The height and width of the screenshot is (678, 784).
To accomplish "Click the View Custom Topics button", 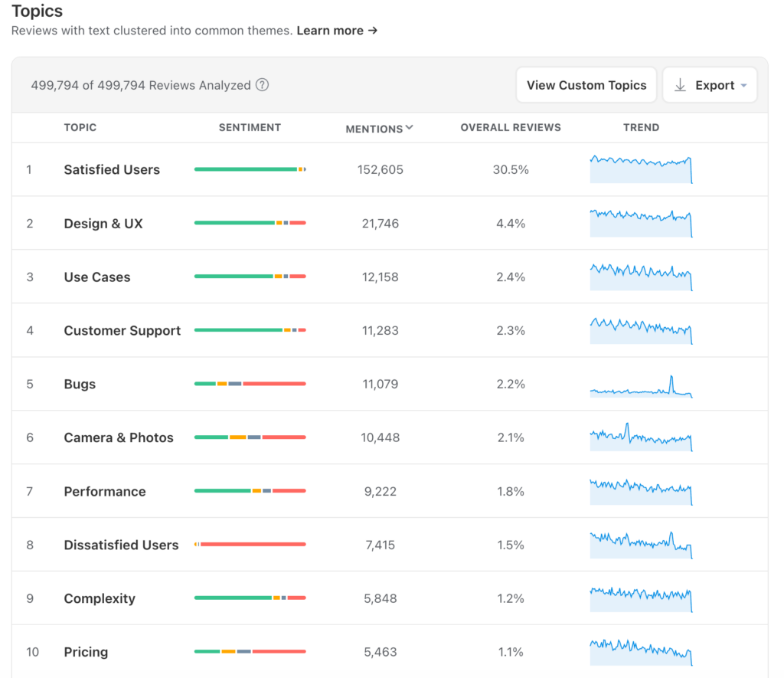I will coord(586,85).
